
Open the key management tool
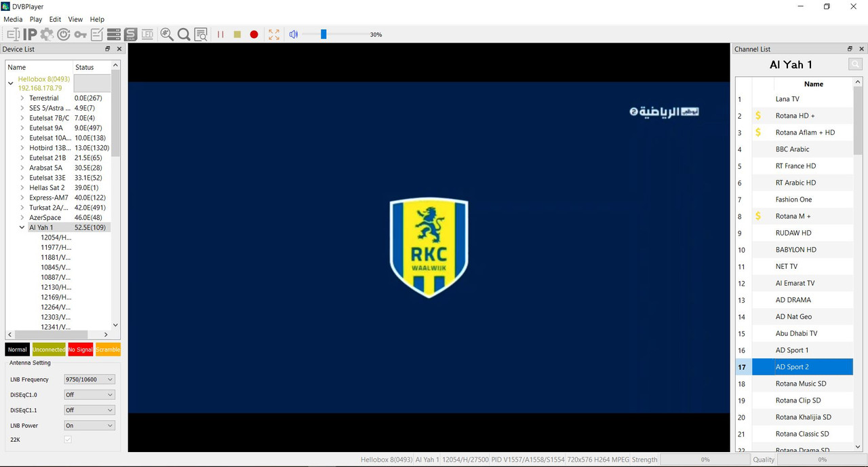coord(80,34)
